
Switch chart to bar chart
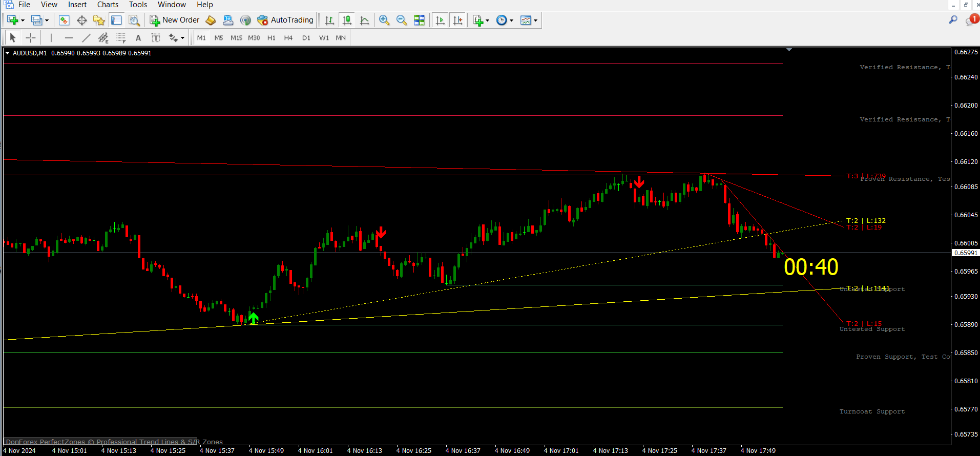329,20
